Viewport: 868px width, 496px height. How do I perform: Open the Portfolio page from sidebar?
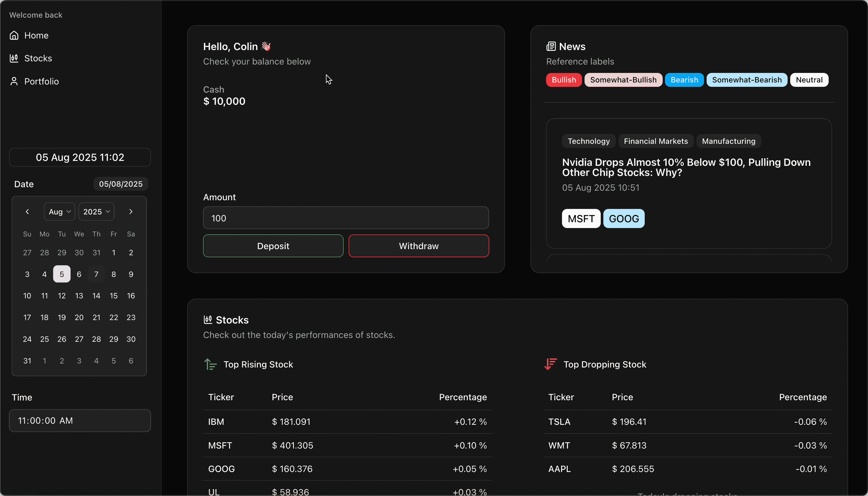click(41, 81)
